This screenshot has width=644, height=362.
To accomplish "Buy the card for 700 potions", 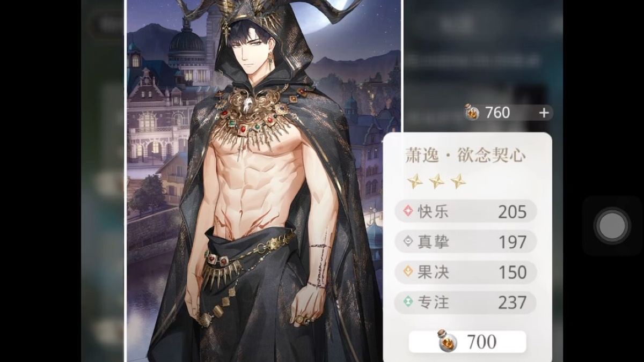I will (x=467, y=342).
